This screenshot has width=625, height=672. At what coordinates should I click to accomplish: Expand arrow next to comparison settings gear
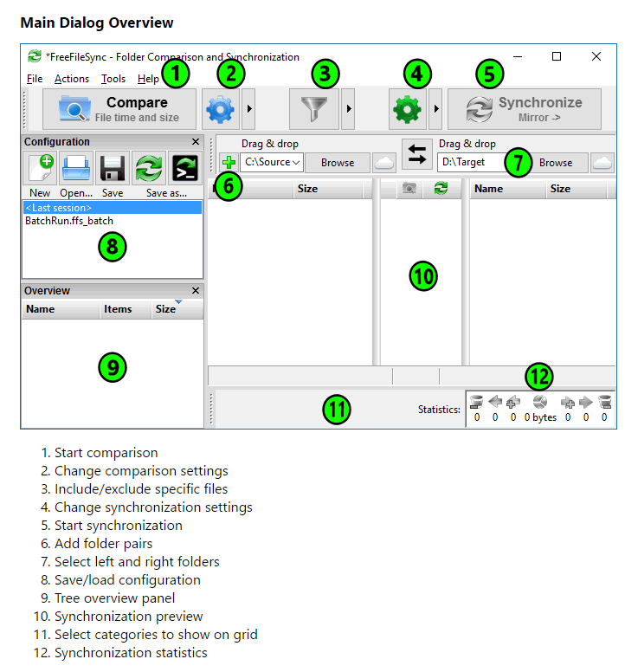[249, 109]
